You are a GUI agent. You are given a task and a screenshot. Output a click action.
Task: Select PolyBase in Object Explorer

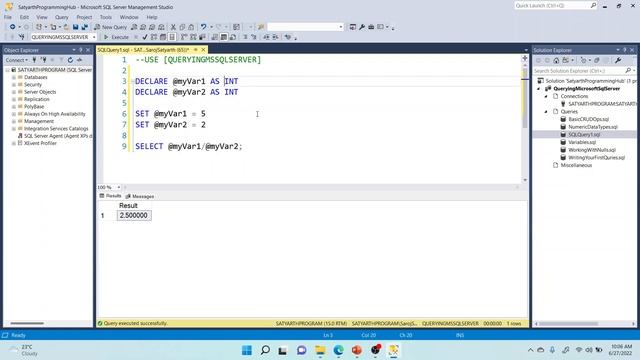tap(34, 107)
